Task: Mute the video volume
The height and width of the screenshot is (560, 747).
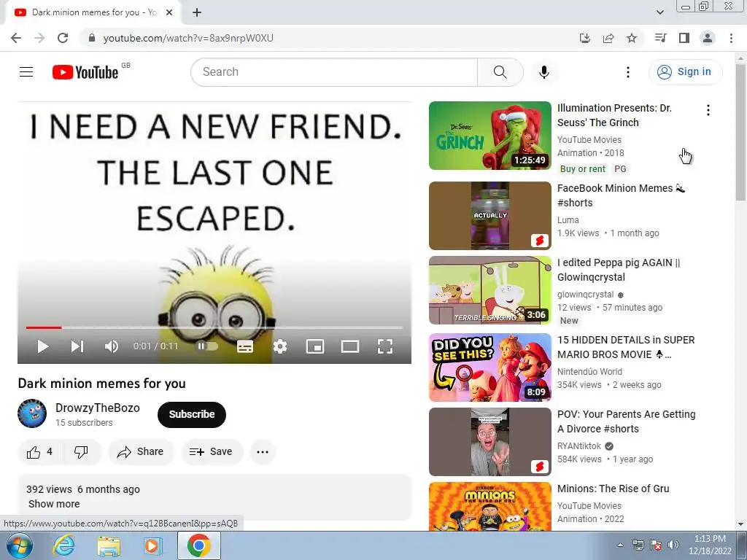Action: [x=111, y=346]
